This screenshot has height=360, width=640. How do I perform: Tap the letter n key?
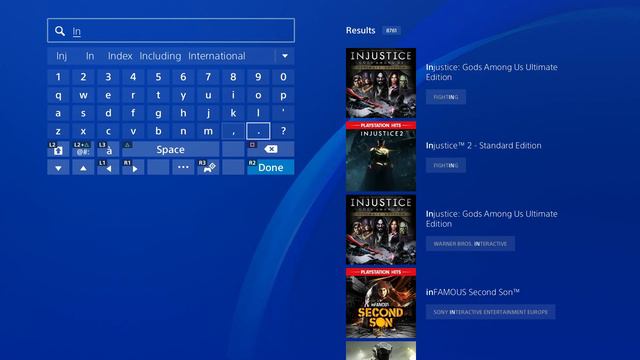click(x=183, y=131)
